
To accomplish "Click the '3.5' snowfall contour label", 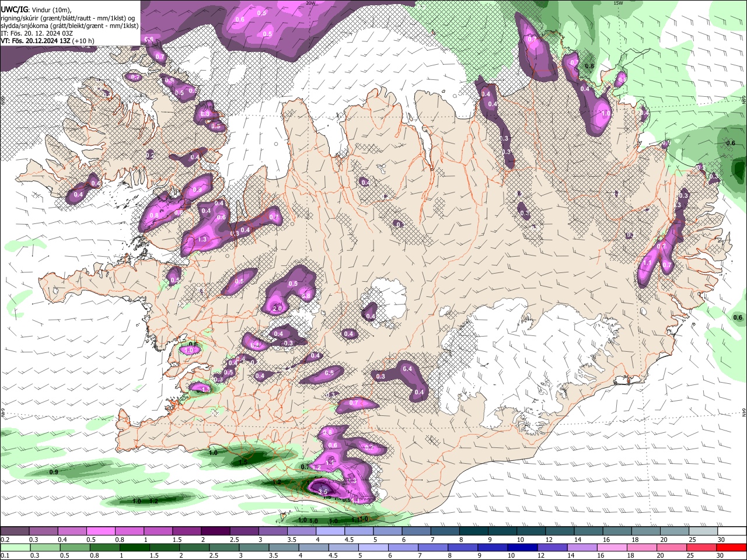I will [x=323, y=492].
